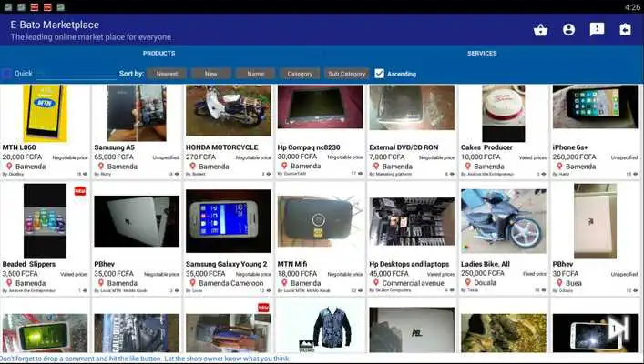This screenshot has height=364, width=644.
Task: Click the views eye icon on iPhone 6s+
Action: [636, 174]
